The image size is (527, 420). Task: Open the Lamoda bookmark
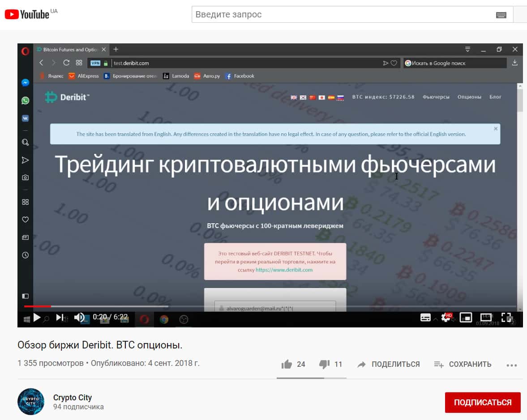coord(176,76)
